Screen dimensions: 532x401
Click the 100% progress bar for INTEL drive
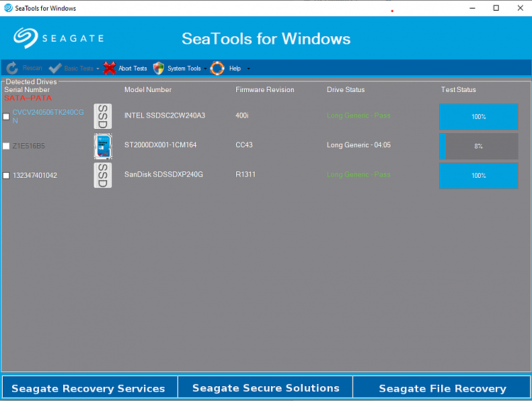(x=479, y=117)
